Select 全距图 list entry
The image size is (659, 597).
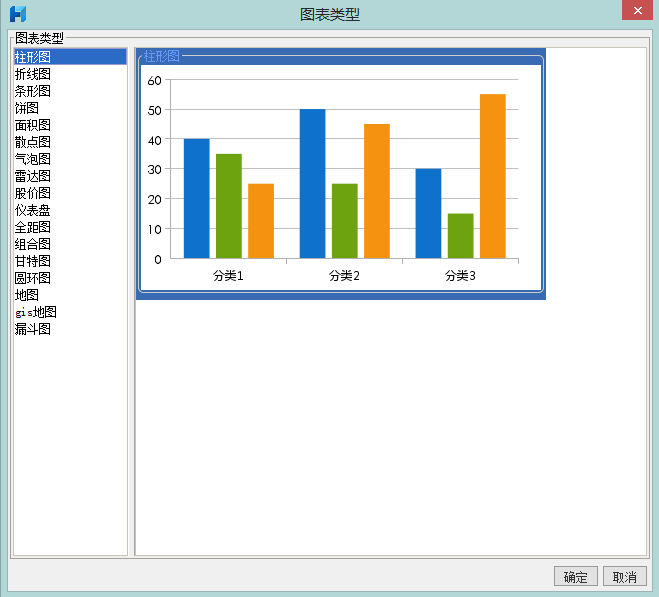[70, 227]
